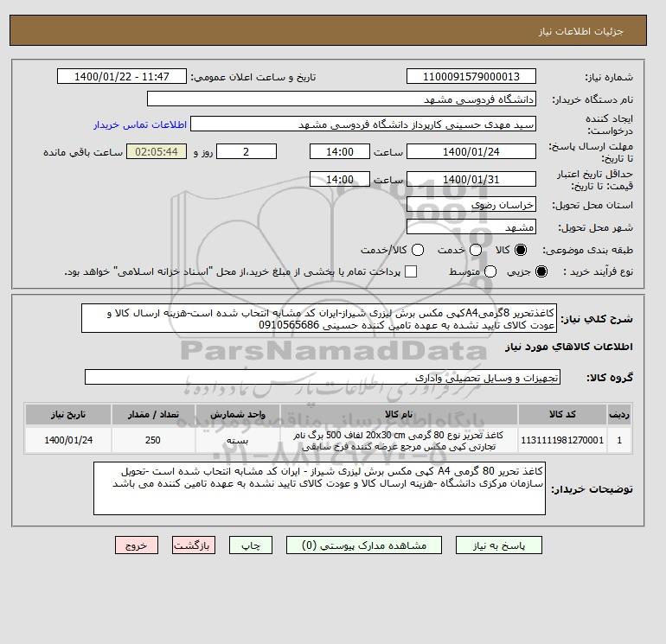Click the نام کالا column header
The height and width of the screenshot is (644, 666).
point(399,414)
